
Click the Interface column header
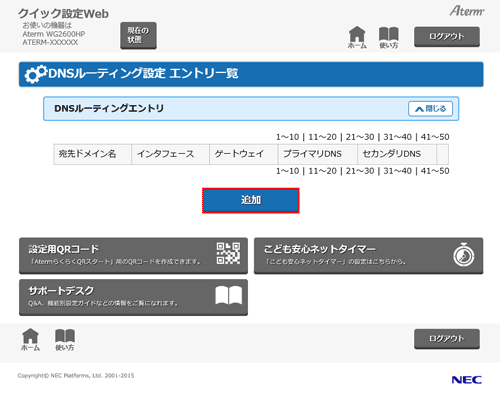pyautogui.click(x=170, y=154)
